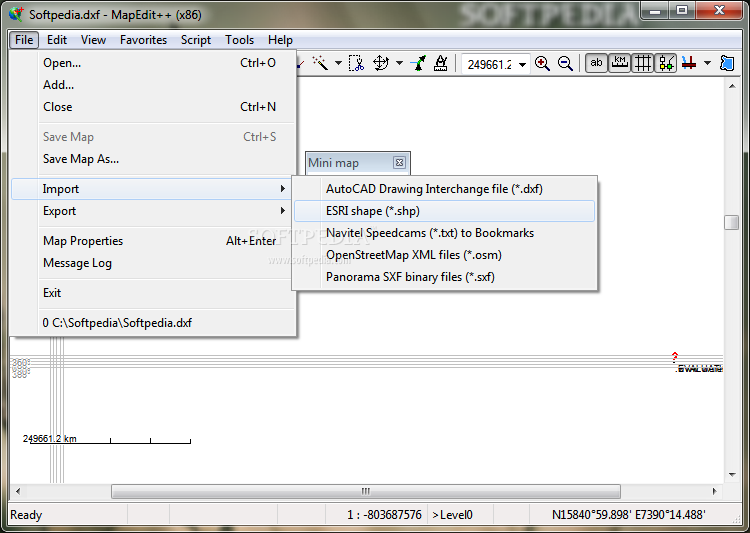
Task: Toggle the grid display button
Action: point(643,63)
